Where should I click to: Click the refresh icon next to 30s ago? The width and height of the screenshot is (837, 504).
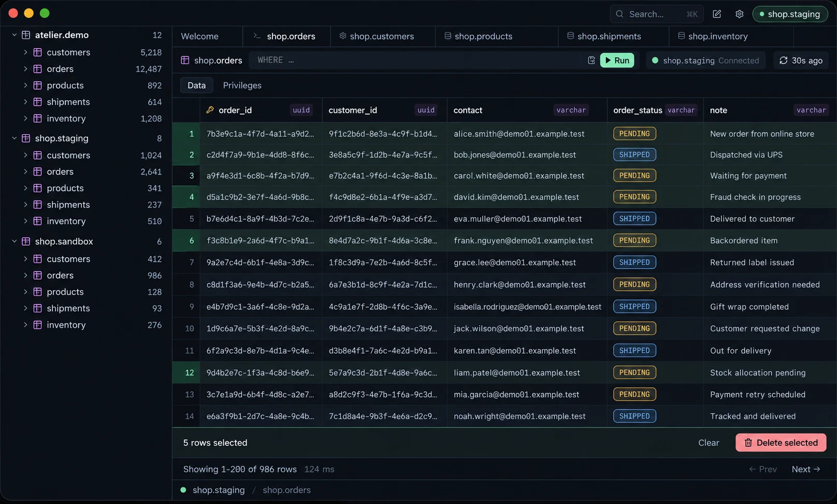click(784, 60)
